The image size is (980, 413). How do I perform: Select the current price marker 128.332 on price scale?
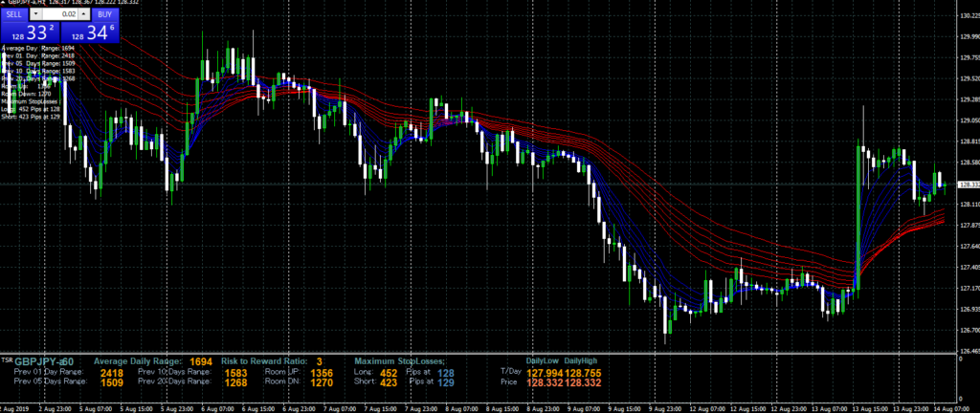tap(967, 185)
